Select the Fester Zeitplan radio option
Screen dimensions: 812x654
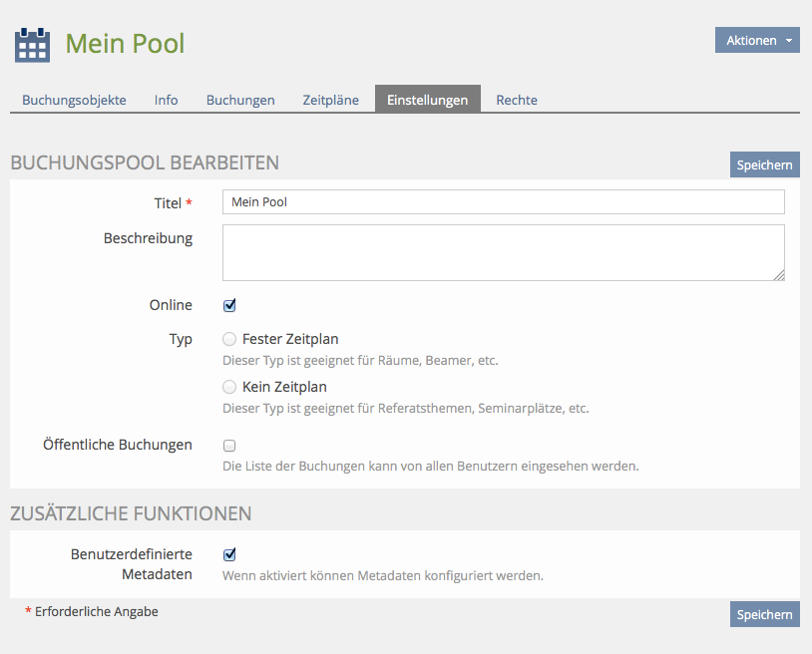click(229, 339)
